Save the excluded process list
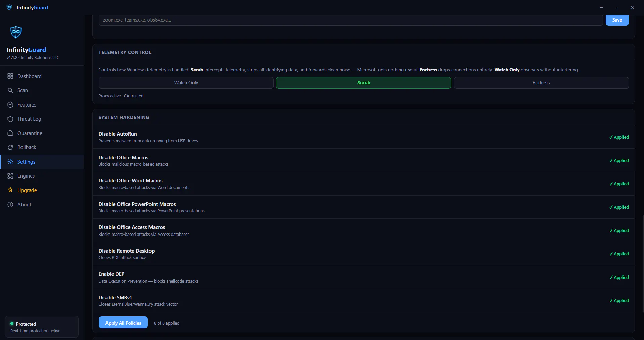644x340 pixels. (617, 20)
